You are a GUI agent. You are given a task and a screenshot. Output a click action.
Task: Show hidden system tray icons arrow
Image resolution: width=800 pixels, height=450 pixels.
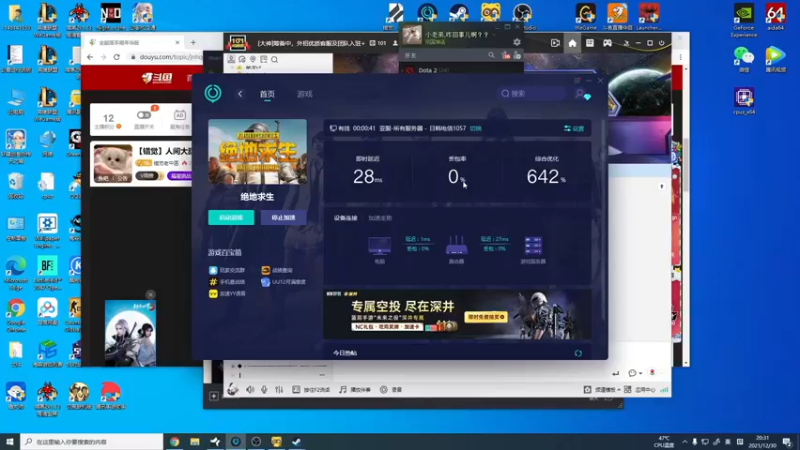(x=684, y=442)
